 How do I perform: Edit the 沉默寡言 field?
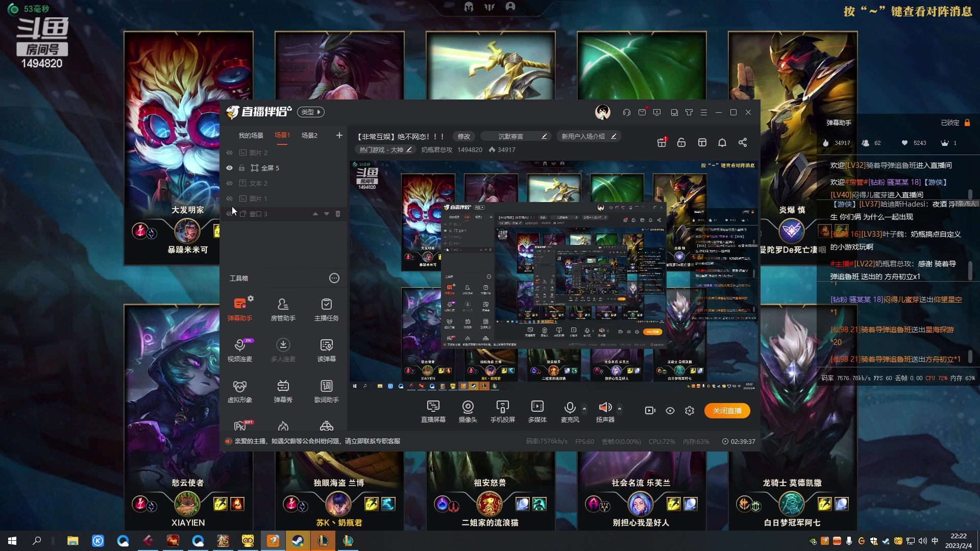517,136
